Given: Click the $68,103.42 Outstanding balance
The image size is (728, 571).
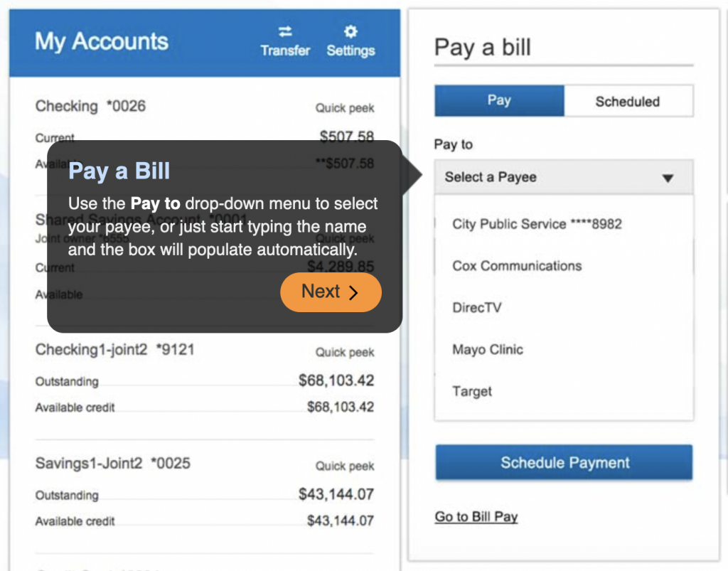Looking at the screenshot, I should [x=336, y=380].
